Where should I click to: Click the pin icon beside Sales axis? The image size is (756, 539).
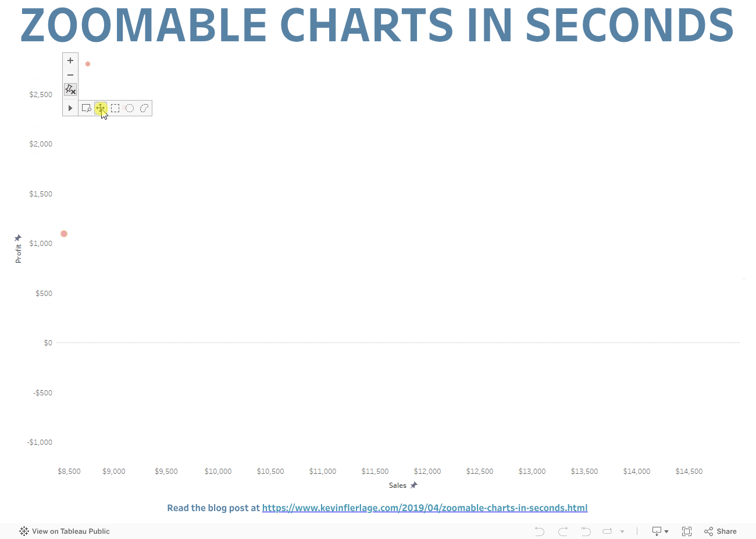(x=414, y=485)
